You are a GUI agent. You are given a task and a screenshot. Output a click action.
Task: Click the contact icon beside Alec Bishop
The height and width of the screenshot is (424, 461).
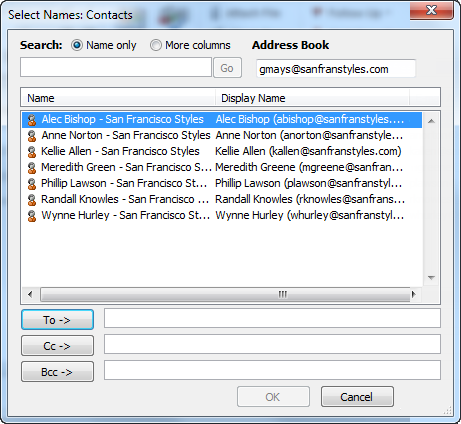(x=32, y=120)
